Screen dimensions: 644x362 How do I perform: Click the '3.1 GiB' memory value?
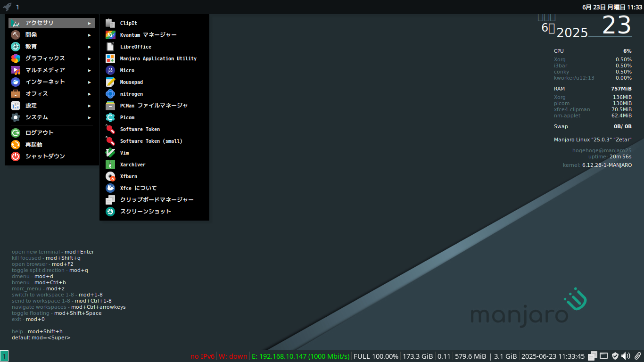coord(505,356)
